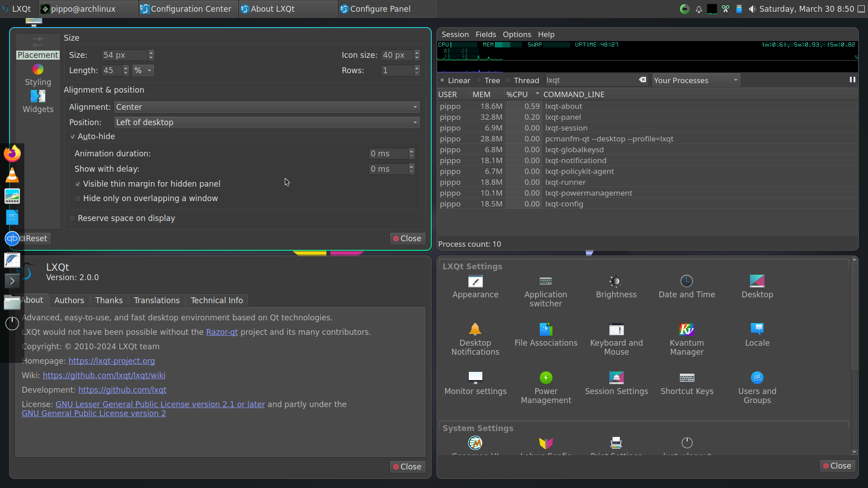This screenshot has width=868, height=488.
Task: Switch to the Technical Info tab
Action: pyautogui.click(x=217, y=300)
